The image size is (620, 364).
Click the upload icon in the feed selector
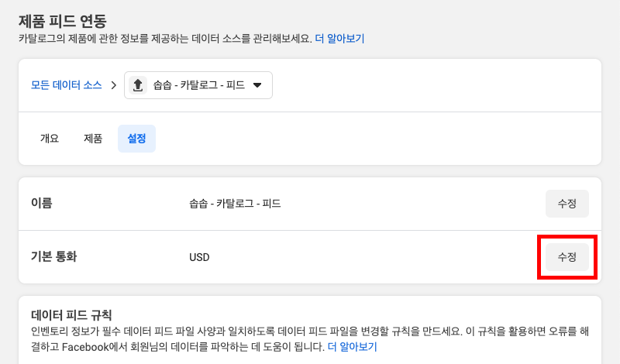point(138,85)
